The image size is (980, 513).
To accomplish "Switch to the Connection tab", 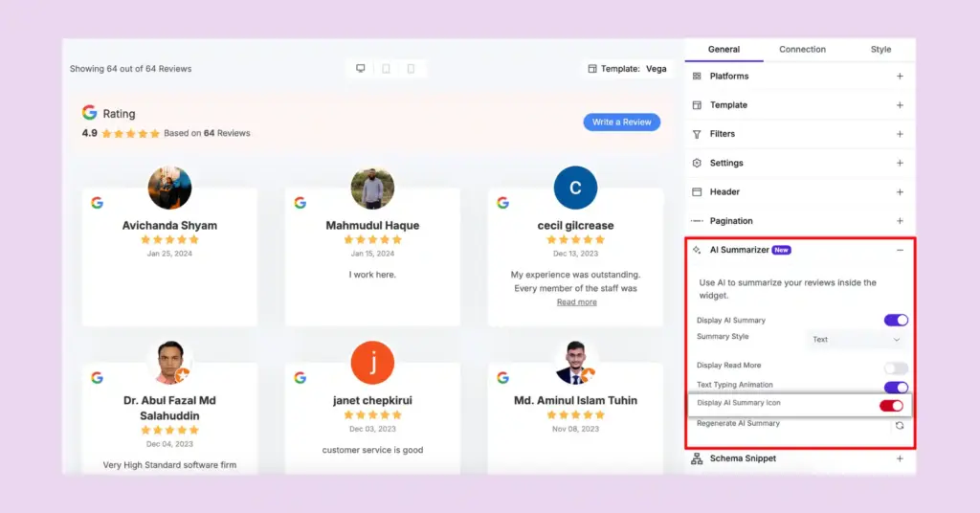I will tap(802, 50).
